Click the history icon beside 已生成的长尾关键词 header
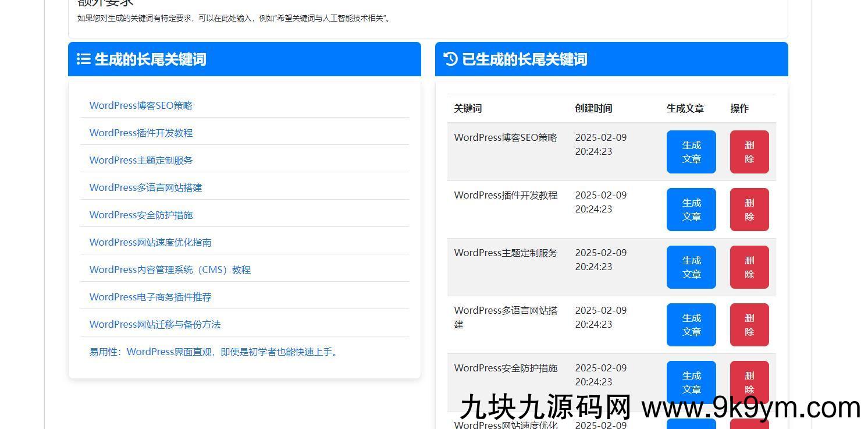The height and width of the screenshot is (429, 868). [451, 59]
